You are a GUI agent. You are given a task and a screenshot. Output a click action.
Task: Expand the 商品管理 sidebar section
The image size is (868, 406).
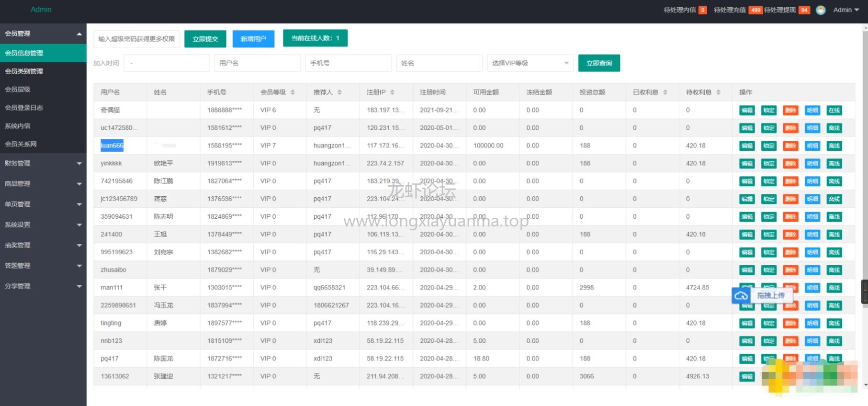[x=43, y=184]
